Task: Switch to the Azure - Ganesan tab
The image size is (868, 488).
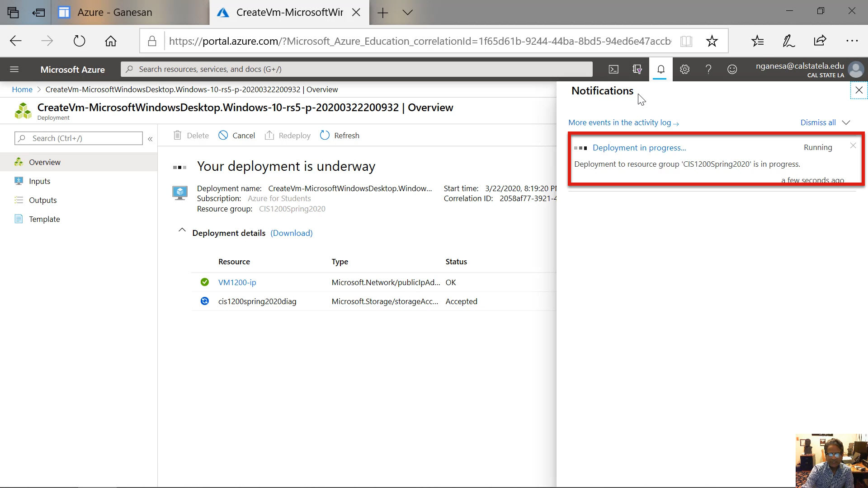Action: [x=114, y=12]
